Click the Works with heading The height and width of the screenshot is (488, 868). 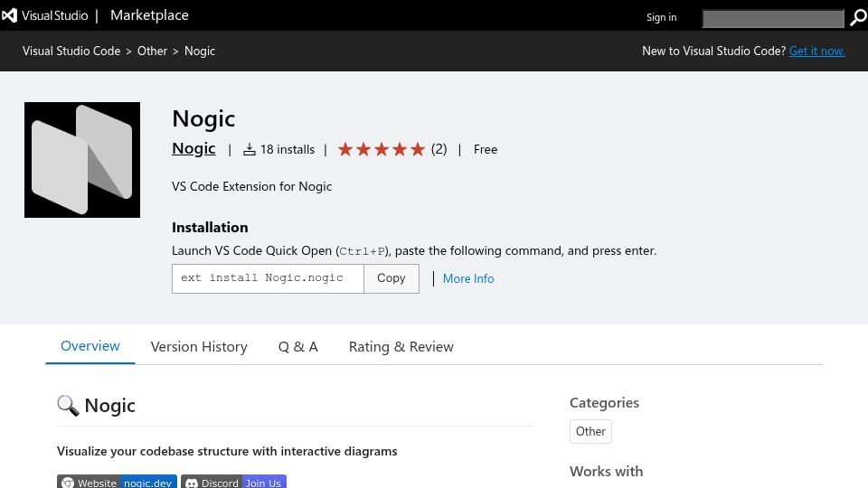(x=606, y=472)
